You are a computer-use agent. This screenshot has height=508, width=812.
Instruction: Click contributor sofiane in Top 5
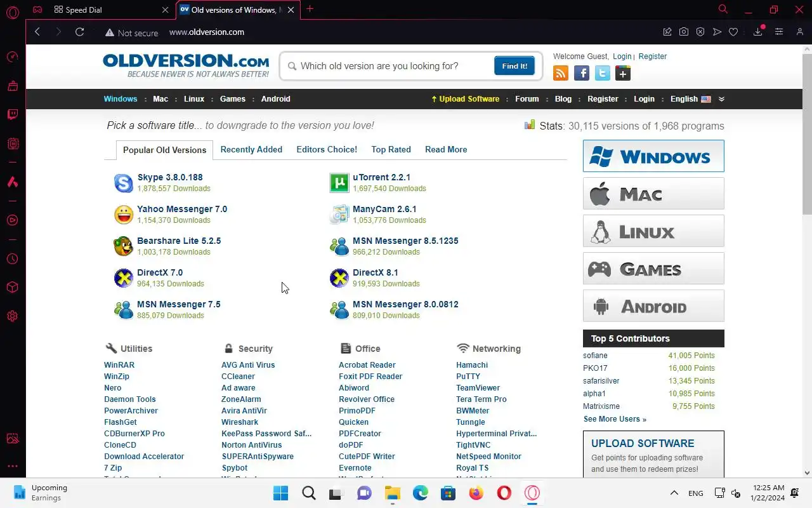point(595,356)
